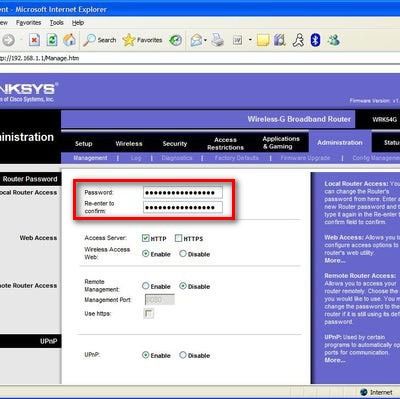Click the browser address bar URL

39,58
